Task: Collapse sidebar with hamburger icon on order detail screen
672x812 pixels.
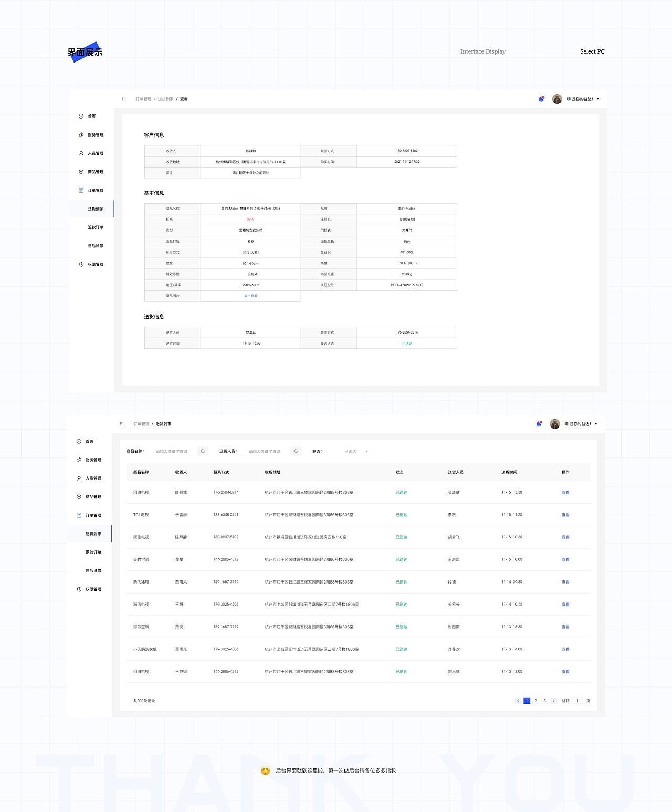Action: pyautogui.click(x=123, y=99)
